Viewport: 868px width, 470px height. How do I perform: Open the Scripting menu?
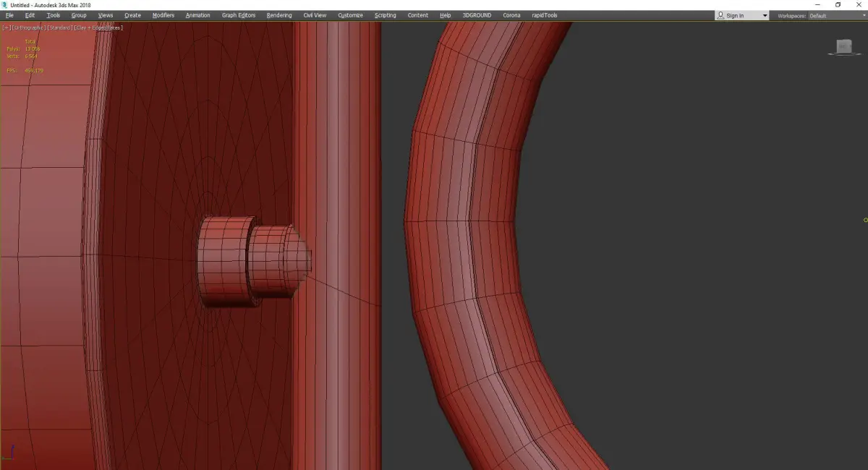(x=386, y=15)
